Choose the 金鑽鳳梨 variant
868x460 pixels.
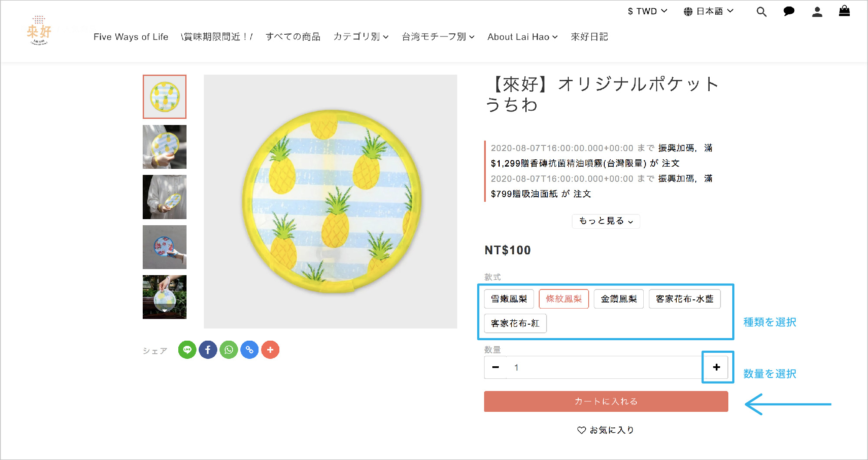point(619,299)
